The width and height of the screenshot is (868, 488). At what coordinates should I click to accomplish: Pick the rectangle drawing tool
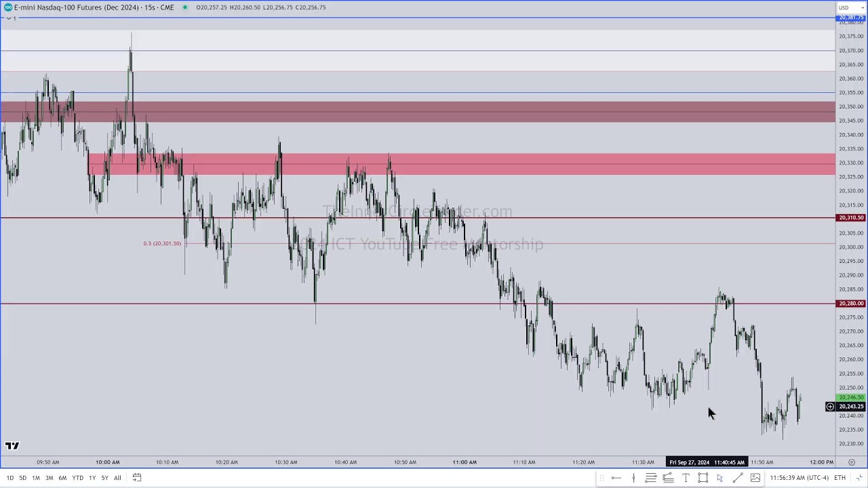click(703, 478)
